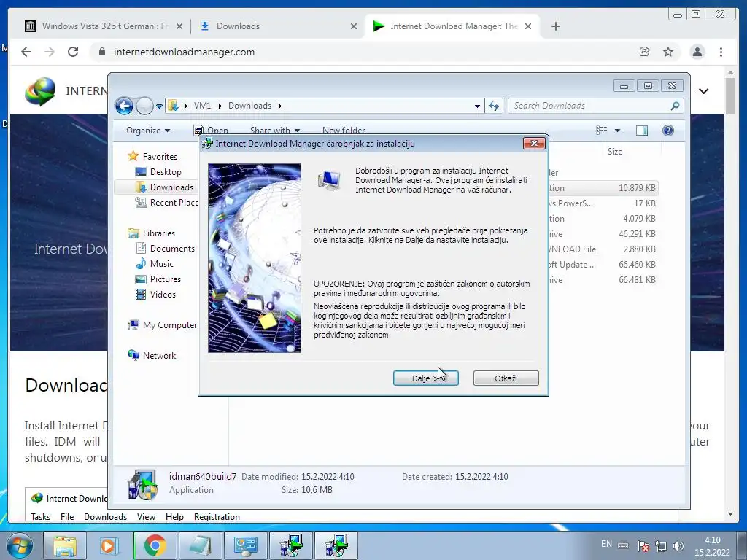Open the Organize menu
747x560 pixels.
(147, 131)
